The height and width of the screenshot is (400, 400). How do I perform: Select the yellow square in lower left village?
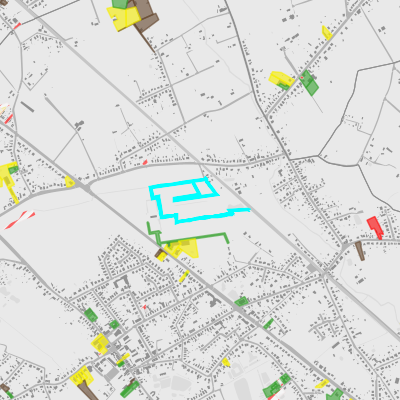pos(100,344)
